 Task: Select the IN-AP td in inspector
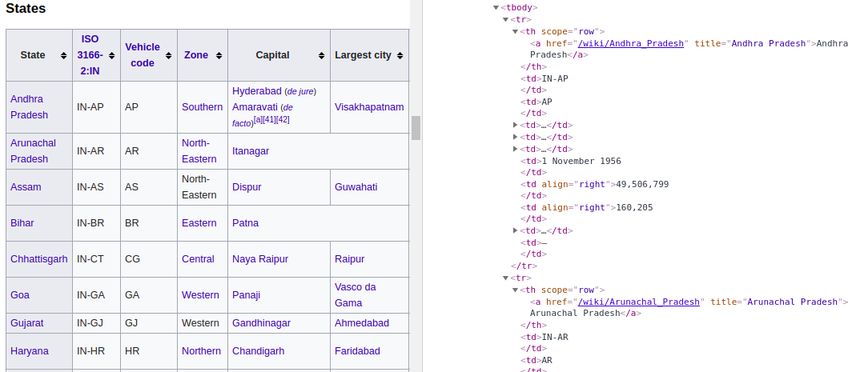click(x=555, y=79)
